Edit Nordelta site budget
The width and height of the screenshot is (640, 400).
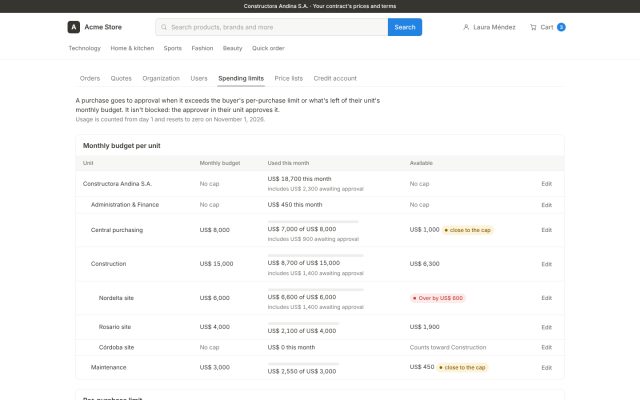tap(547, 298)
